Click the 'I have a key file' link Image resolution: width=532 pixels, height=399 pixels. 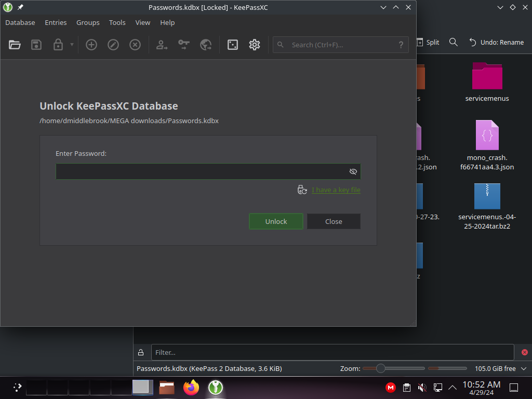click(x=336, y=190)
